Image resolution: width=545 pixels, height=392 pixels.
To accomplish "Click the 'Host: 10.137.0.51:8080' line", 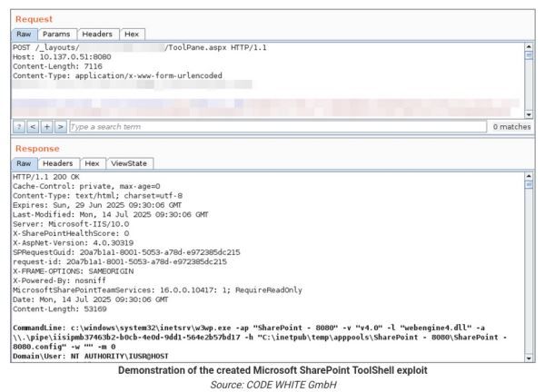I will click(x=62, y=57).
